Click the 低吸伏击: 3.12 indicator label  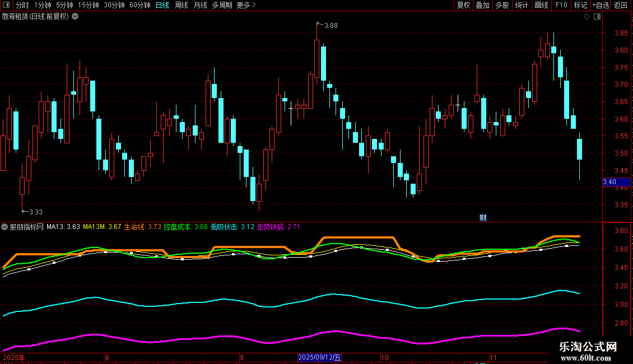(x=232, y=227)
